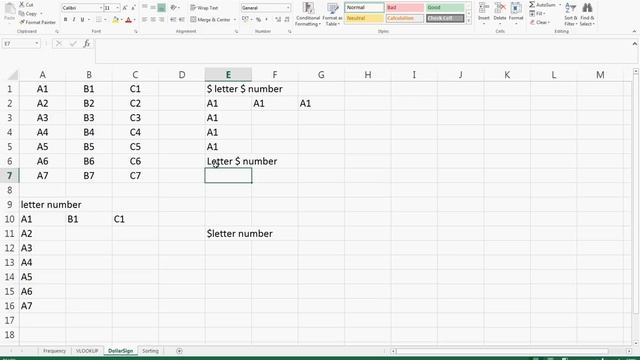Click the Clear button in Editing
The height and width of the screenshot is (360, 640).
[540, 22]
